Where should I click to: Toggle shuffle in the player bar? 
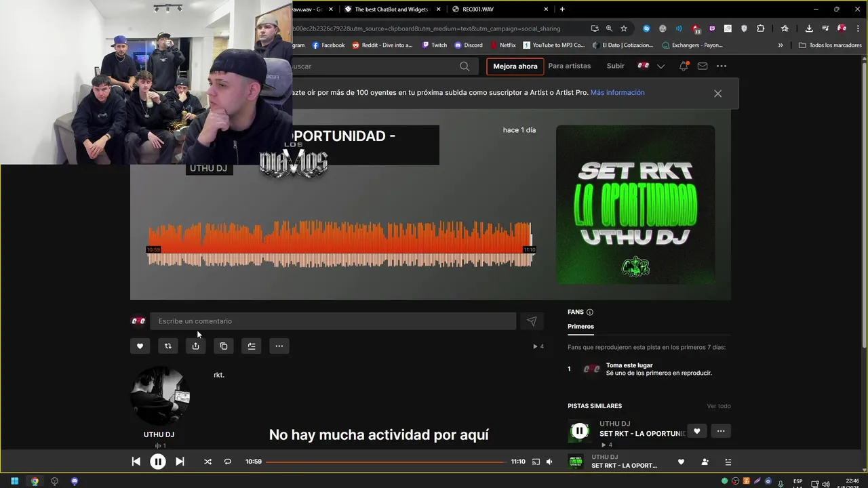(x=208, y=462)
